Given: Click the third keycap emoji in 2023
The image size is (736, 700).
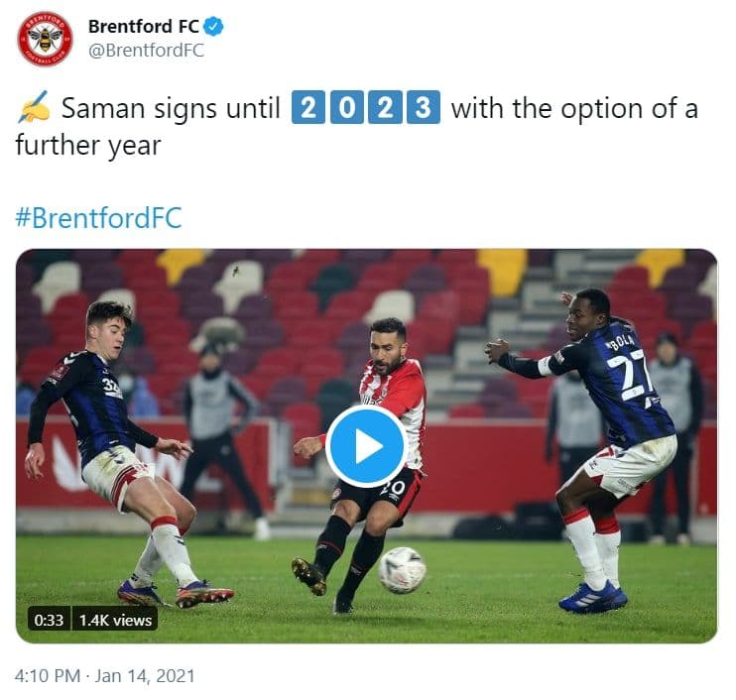Looking at the screenshot, I should (386, 107).
